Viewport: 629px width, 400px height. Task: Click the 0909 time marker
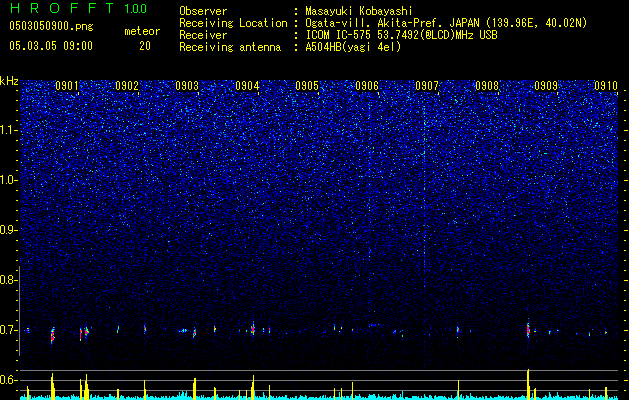tap(546, 86)
